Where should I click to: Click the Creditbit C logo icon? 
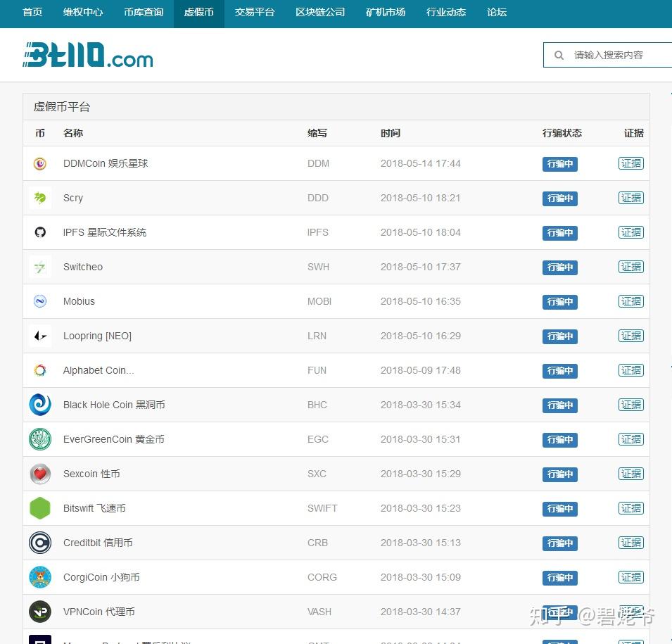pos(40,543)
